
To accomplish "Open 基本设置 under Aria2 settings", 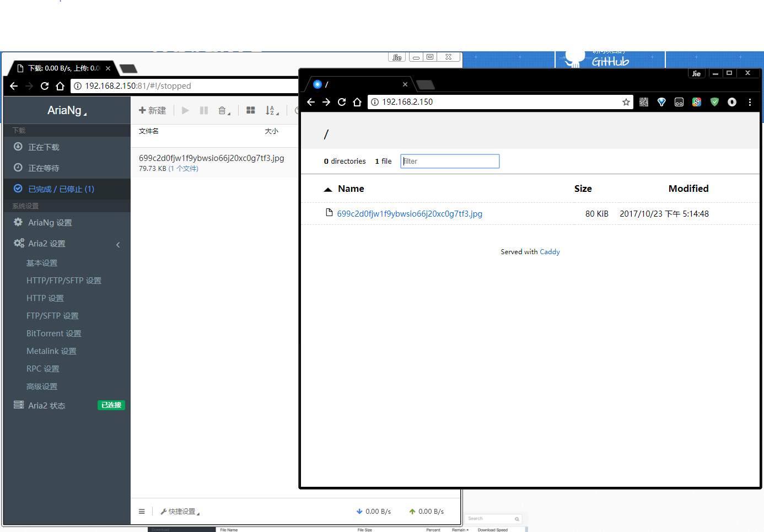I will click(42, 263).
